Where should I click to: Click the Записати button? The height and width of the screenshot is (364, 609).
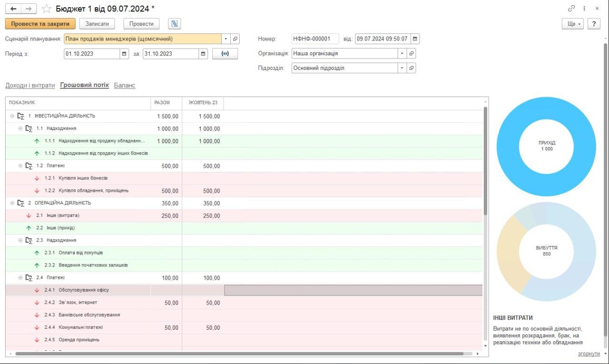(x=97, y=24)
